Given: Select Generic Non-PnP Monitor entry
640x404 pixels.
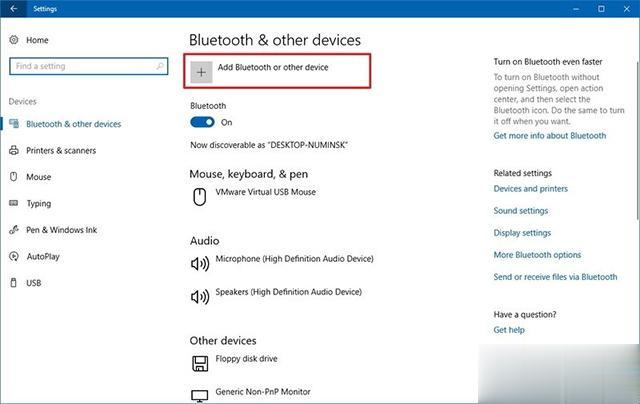Looking at the screenshot, I should point(263,391).
